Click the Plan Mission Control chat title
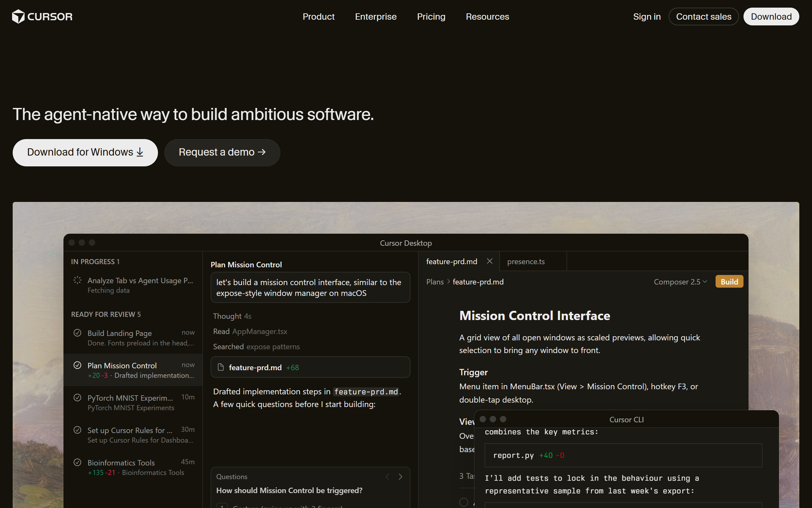Viewport: 812px width, 508px height. click(x=246, y=264)
